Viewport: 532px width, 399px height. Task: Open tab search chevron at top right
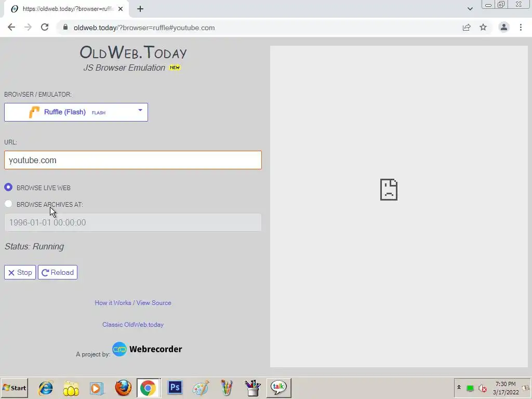click(x=470, y=9)
